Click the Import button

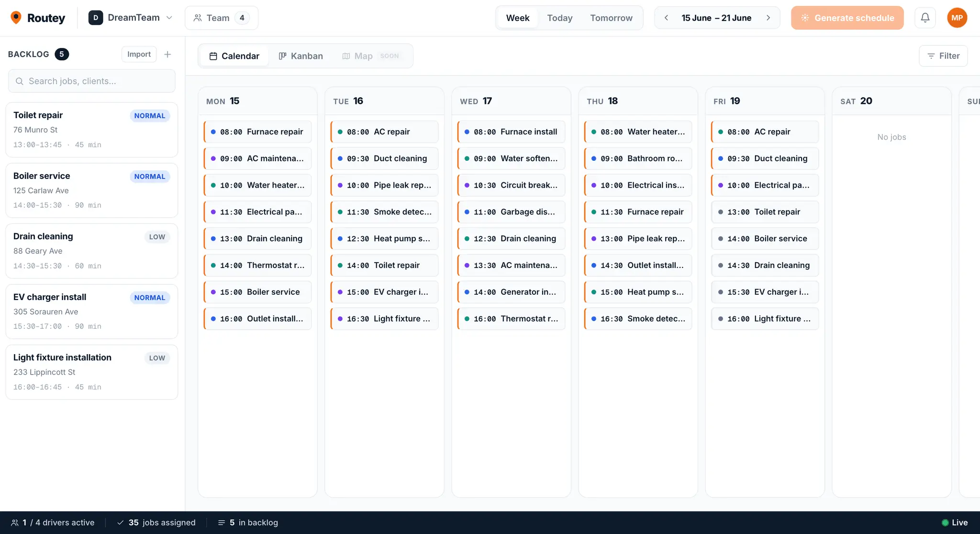pos(139,54)
